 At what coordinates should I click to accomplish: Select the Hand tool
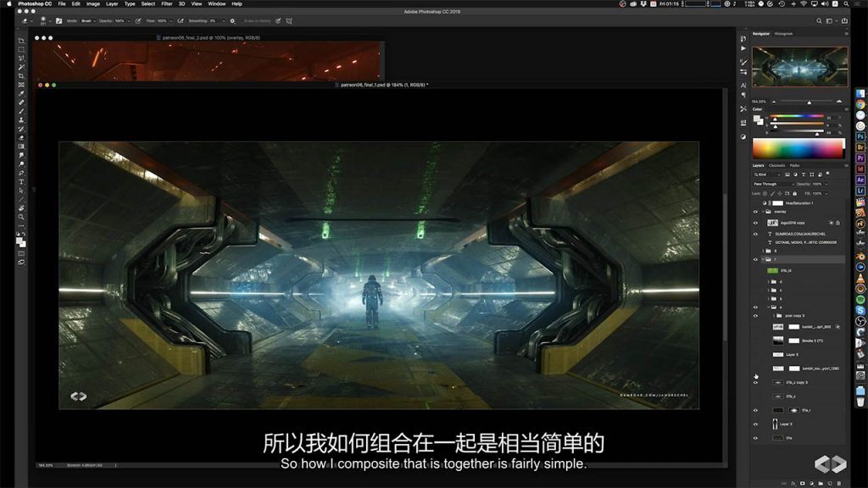21,208
